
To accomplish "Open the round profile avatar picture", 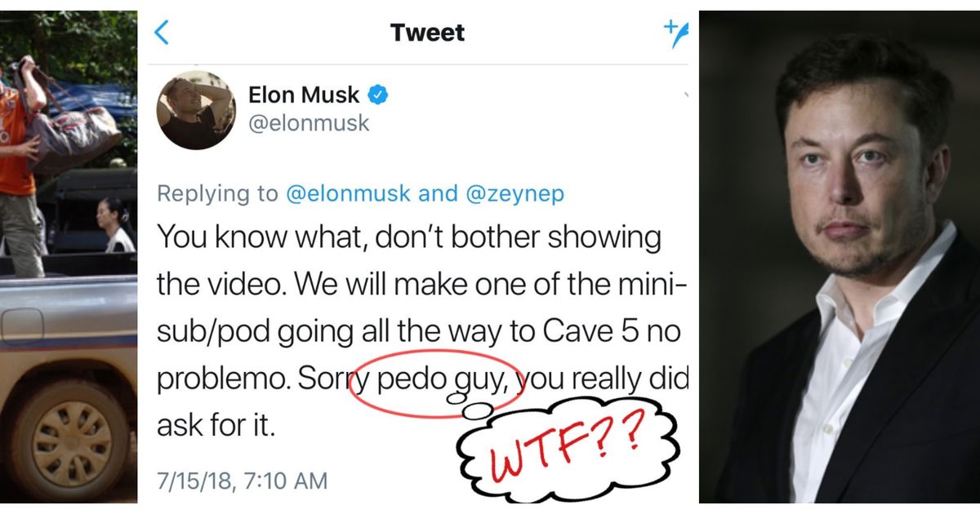I will [x=196, y=109].
